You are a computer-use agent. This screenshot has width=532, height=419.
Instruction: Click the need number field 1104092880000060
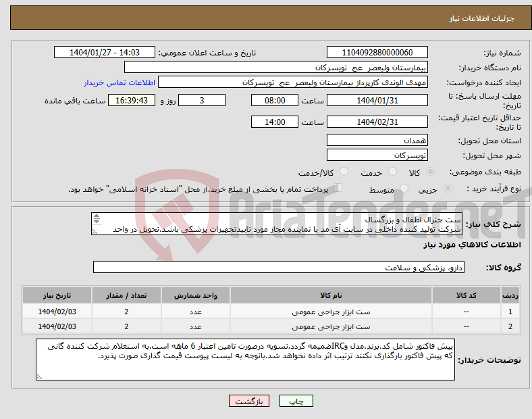pos(377,52)
